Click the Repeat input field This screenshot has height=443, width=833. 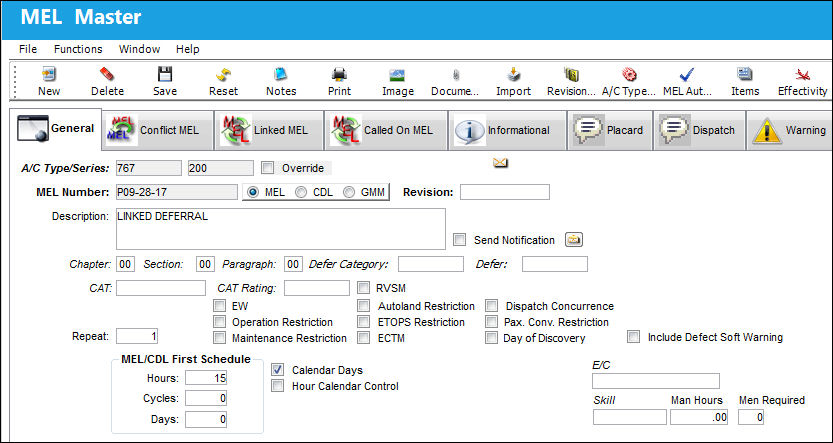137,336
